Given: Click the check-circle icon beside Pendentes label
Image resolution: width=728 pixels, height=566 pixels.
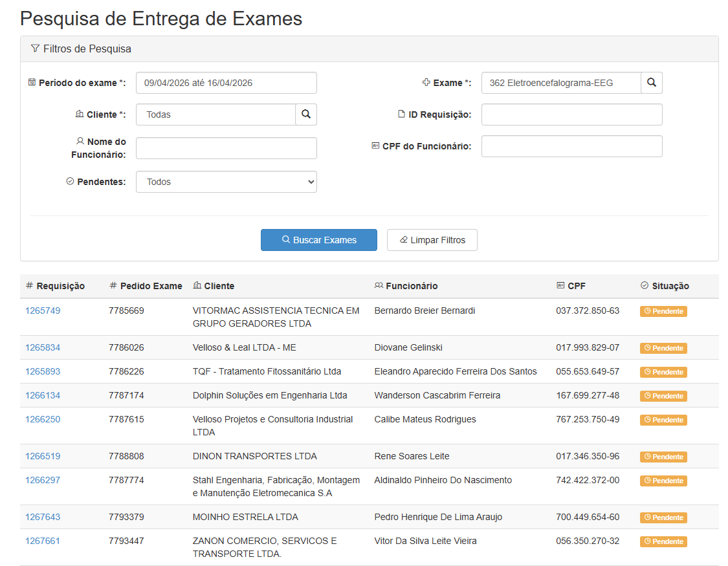Looking at the screenshot, I should click(70, 181).
